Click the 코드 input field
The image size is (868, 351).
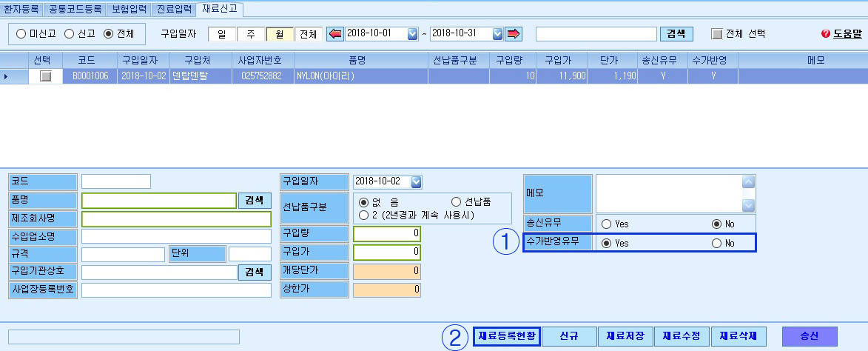[115, 181]
